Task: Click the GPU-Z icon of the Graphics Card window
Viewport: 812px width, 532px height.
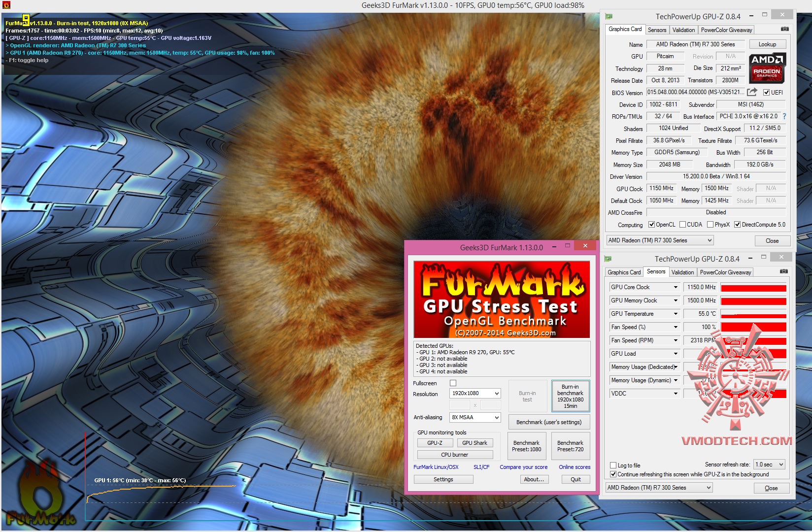Action: point(609,16)
